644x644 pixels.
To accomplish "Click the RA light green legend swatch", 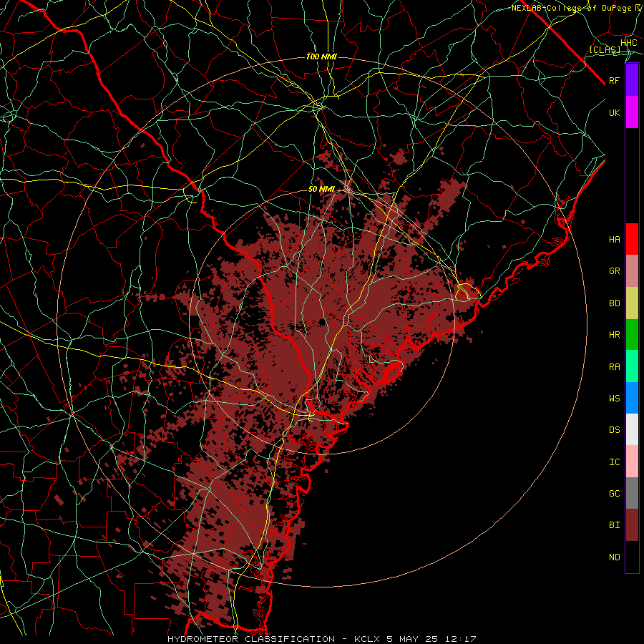I will pos(632,366).
